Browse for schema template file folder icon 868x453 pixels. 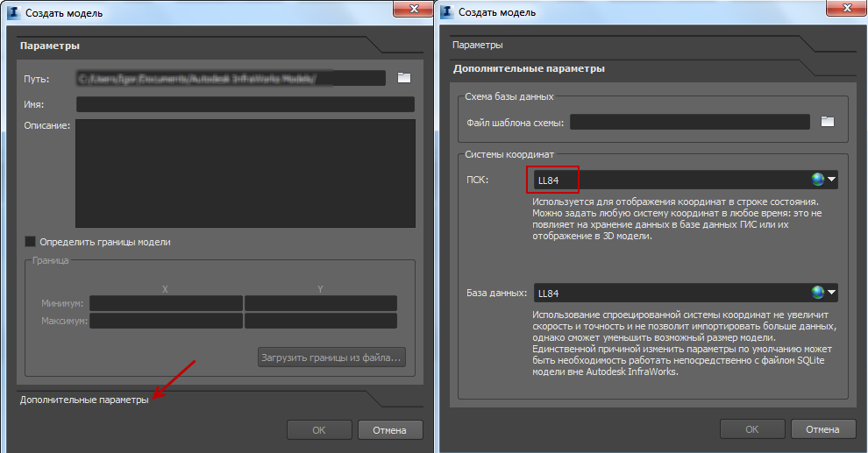[827, 121]
